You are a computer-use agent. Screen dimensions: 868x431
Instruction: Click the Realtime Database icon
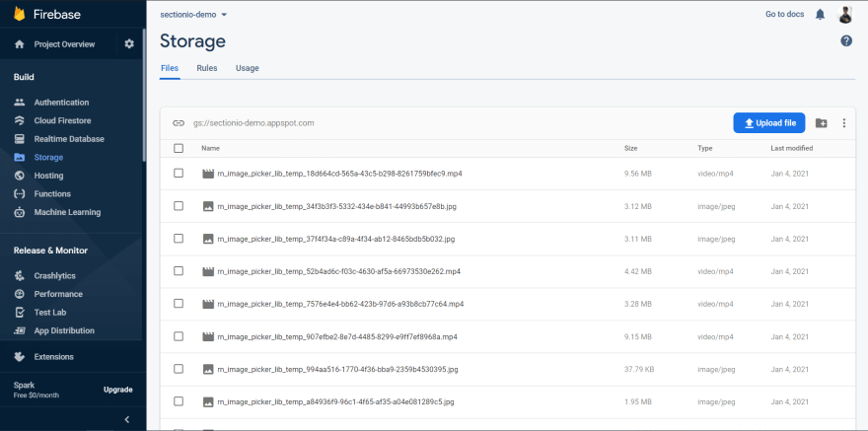[x=20, y=139]
